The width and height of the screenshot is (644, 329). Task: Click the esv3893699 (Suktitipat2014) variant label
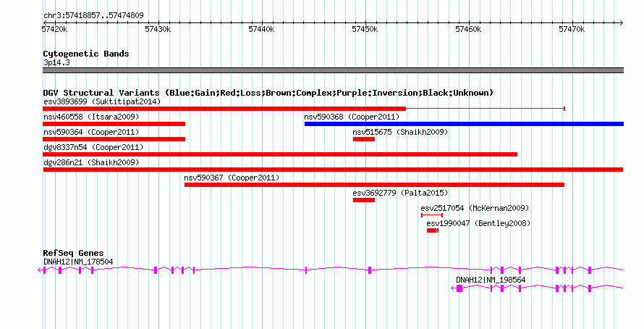102,101
